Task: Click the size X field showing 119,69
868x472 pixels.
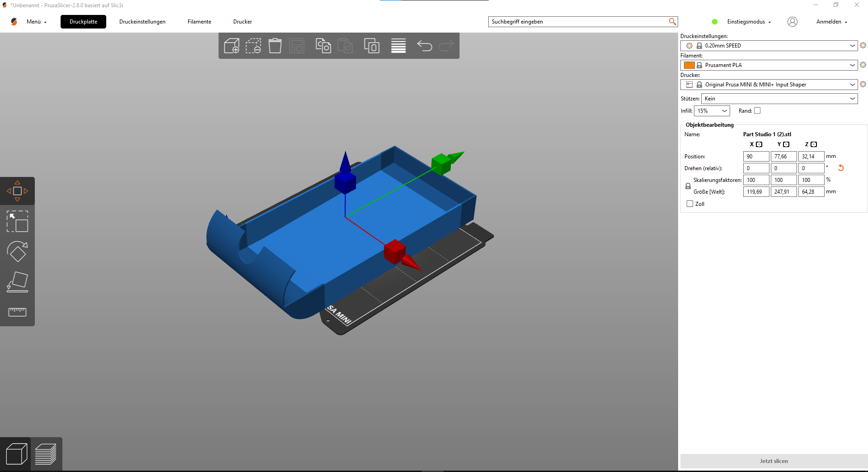Action: (756, 191)
